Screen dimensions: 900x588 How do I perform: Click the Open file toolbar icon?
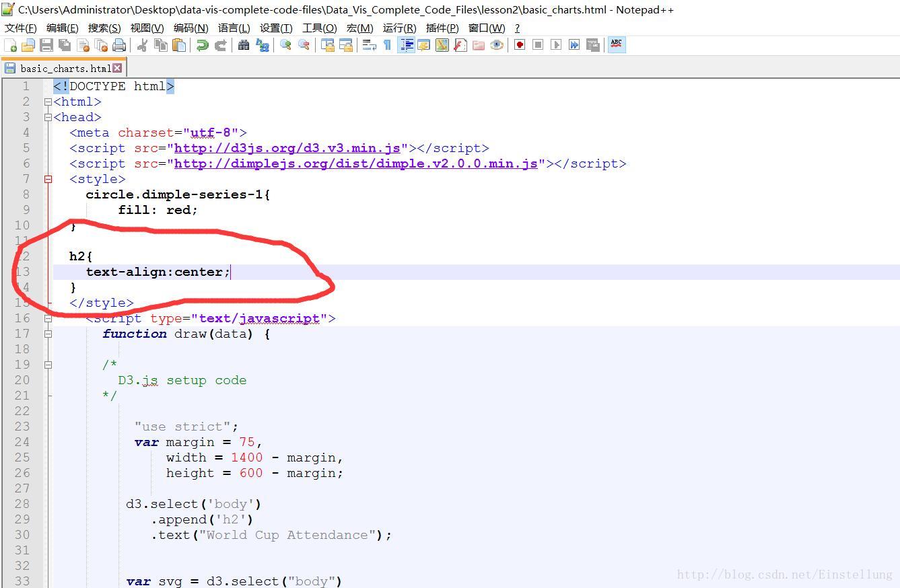(x=28, y=45)
